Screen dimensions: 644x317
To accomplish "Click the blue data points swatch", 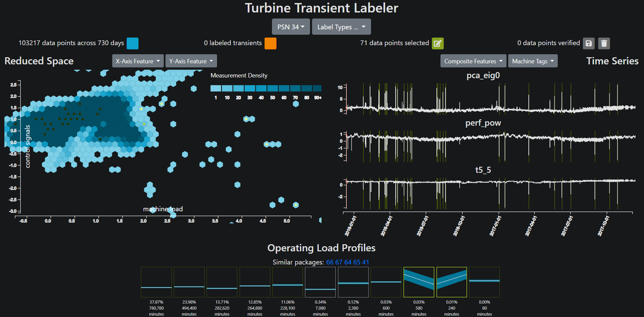I will [132, 43].
